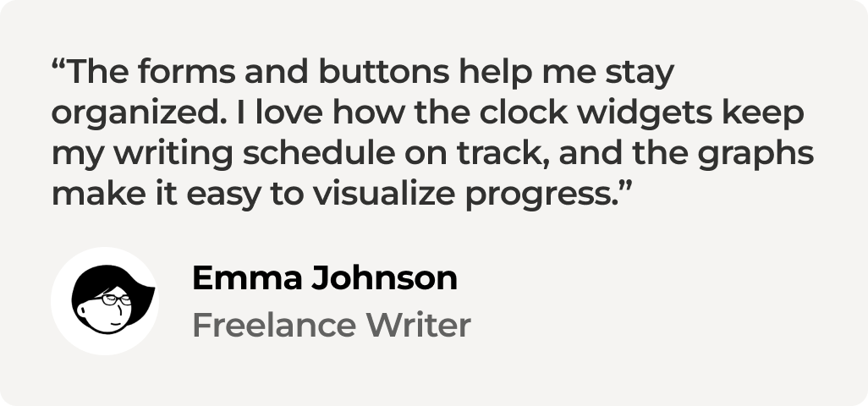Click the word "buttons" in the testimonial
868x406 pixels.
383,71
